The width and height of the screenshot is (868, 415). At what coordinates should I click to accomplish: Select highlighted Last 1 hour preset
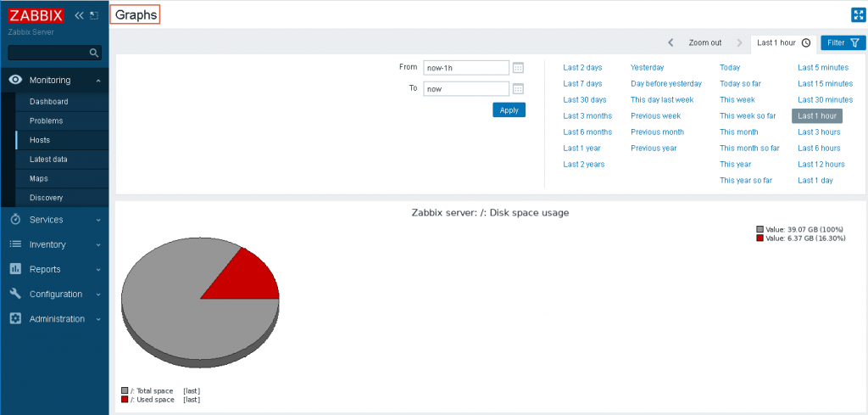(817, 115)
